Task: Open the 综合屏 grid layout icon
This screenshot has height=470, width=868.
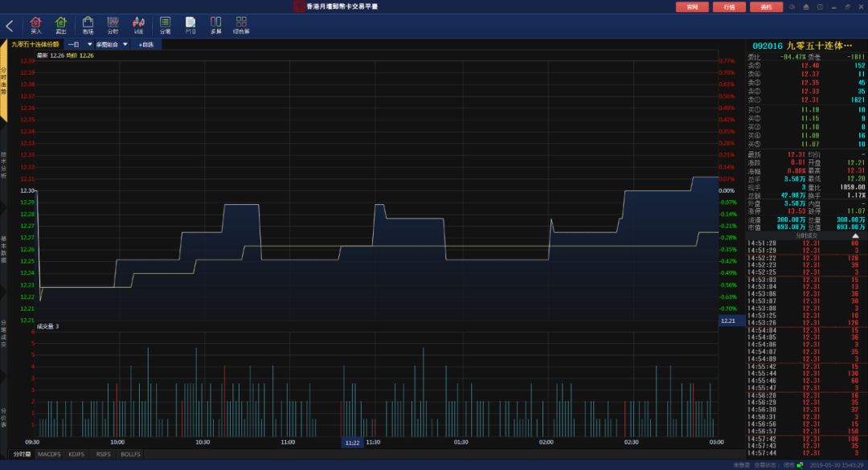Action: pyautogui.click(x=241, y=25)
